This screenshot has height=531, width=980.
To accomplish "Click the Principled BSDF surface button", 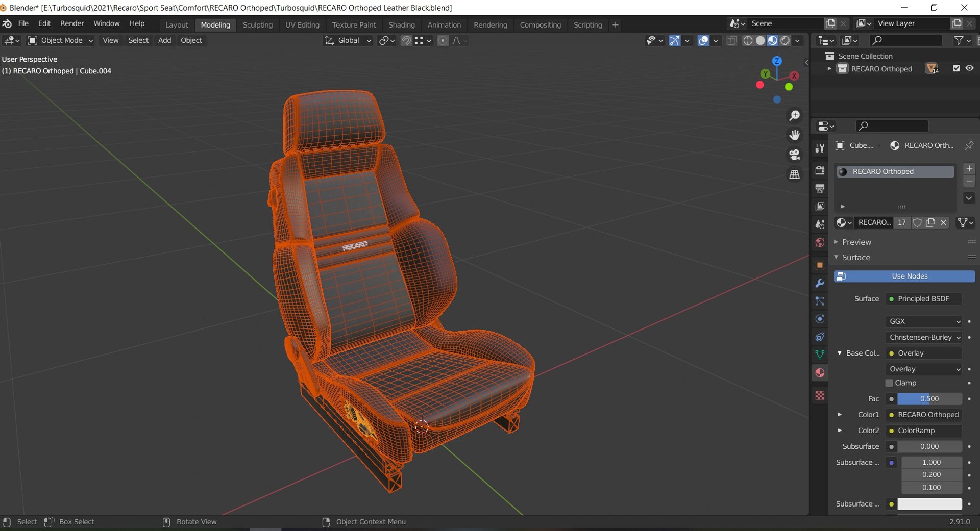I will coord(923,299).
